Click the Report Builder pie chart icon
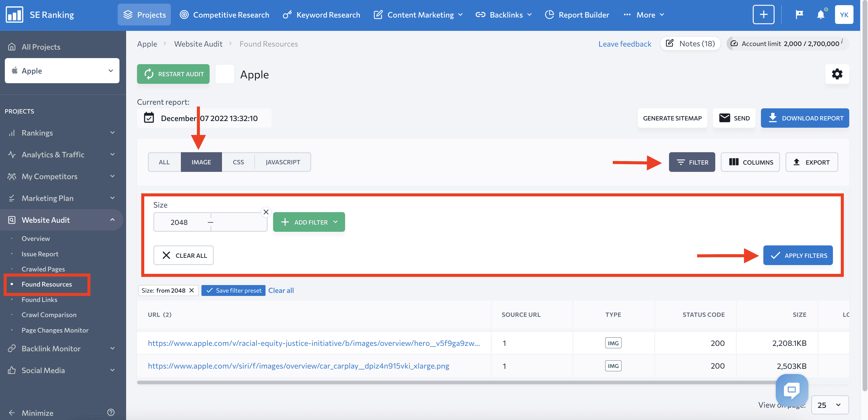This screenshot has height=420, width=868. point(549,15)
